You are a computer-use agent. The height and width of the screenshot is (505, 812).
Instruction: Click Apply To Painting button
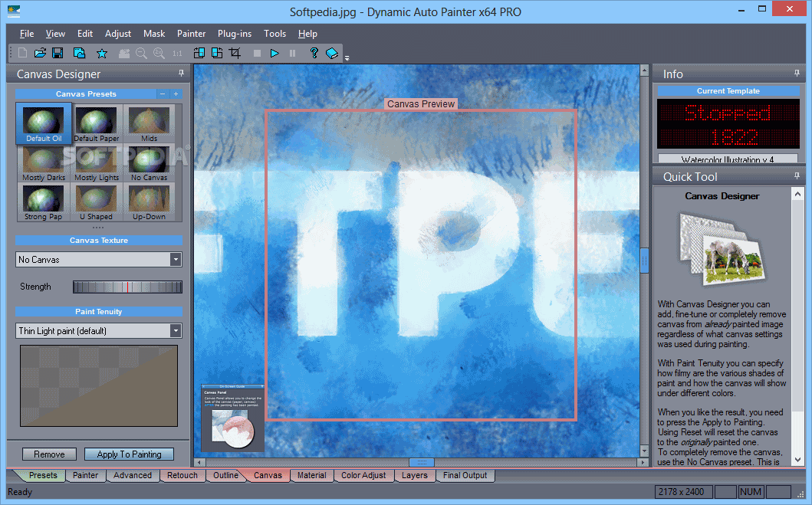coord(129,454)
